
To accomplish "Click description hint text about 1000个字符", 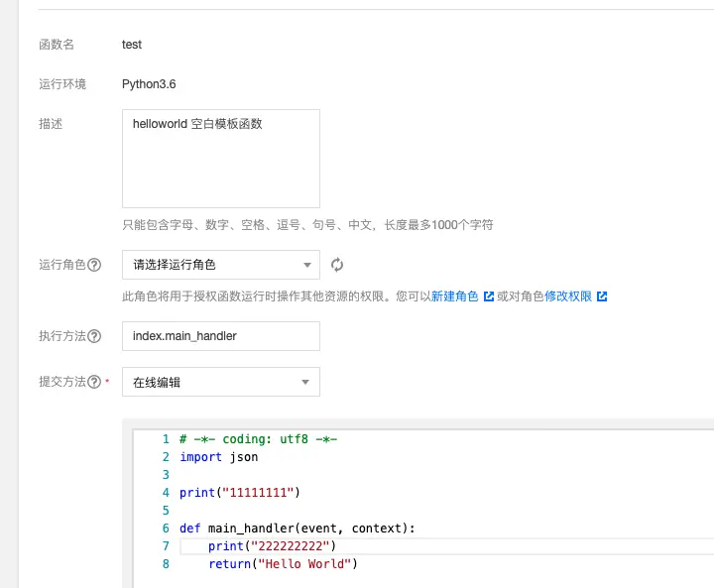I will click(x=307, y=225).
